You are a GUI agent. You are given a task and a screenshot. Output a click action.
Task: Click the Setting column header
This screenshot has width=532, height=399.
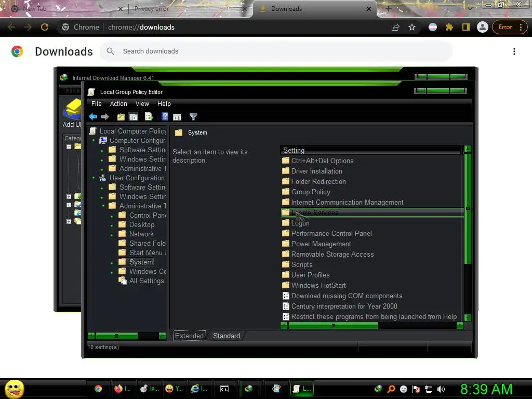click(371, 150)
